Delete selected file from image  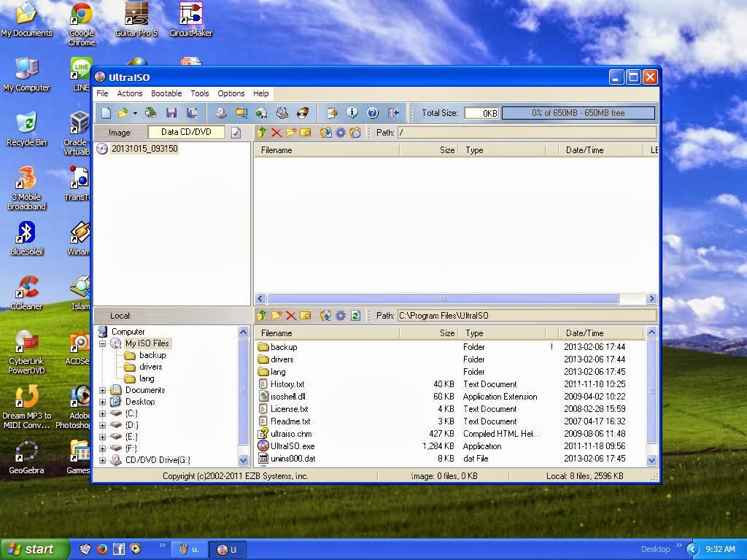(276, 132)
